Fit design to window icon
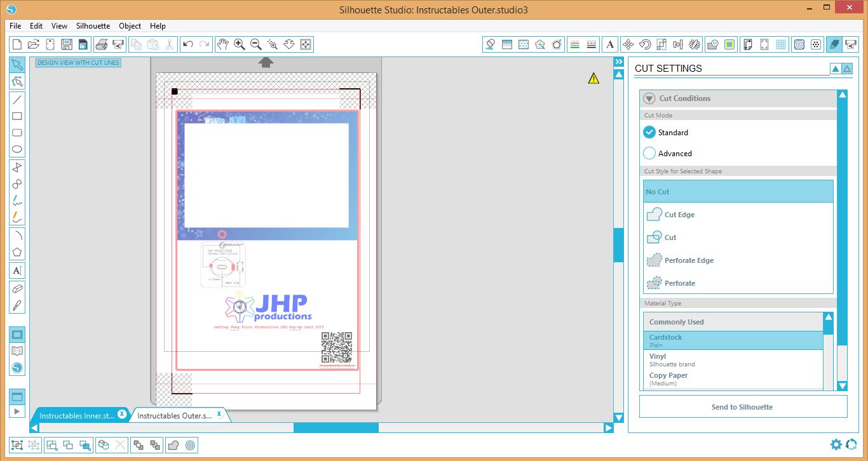This screenshot has width=868, height=461. 306,44
